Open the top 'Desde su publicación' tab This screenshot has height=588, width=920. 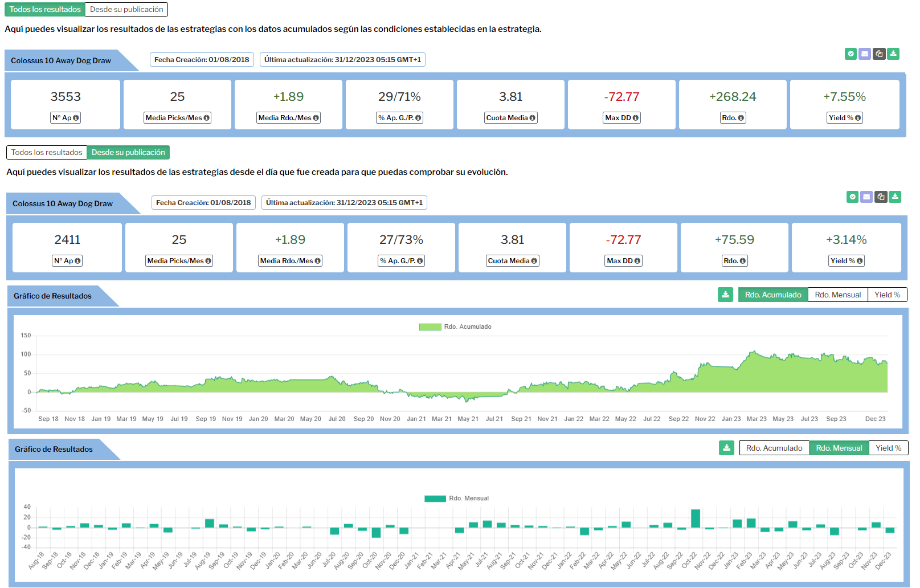(x=126, y=10)
